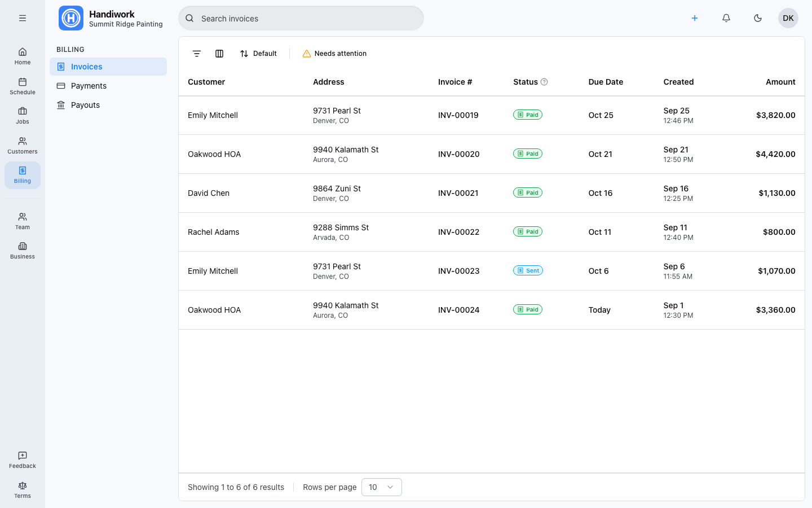The image size is (812, 508).
Task: Open the Jobs section
Action: (x=23, y=116)
